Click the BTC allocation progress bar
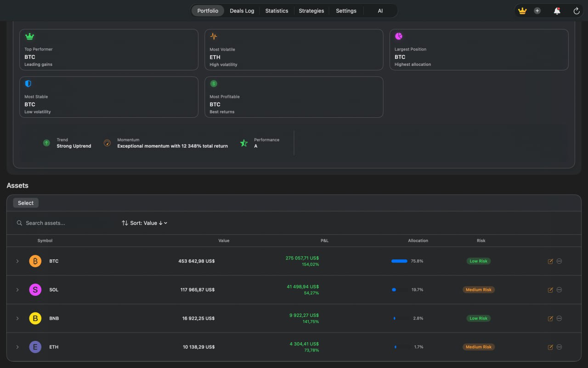Screen dimensions: 588x368 pos(399,261)
